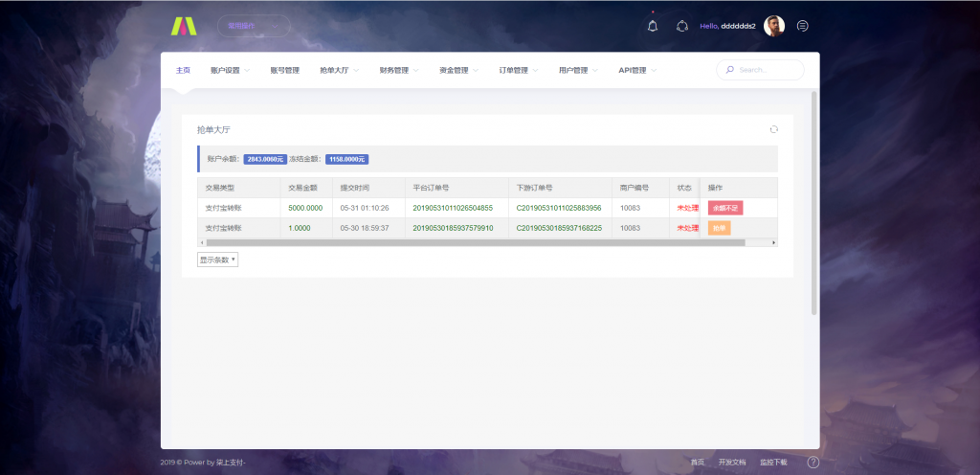This screenshot has height=475, width=980.
Task: Expand the 显示条数 dropdown
Action: [x=217, y=260]
